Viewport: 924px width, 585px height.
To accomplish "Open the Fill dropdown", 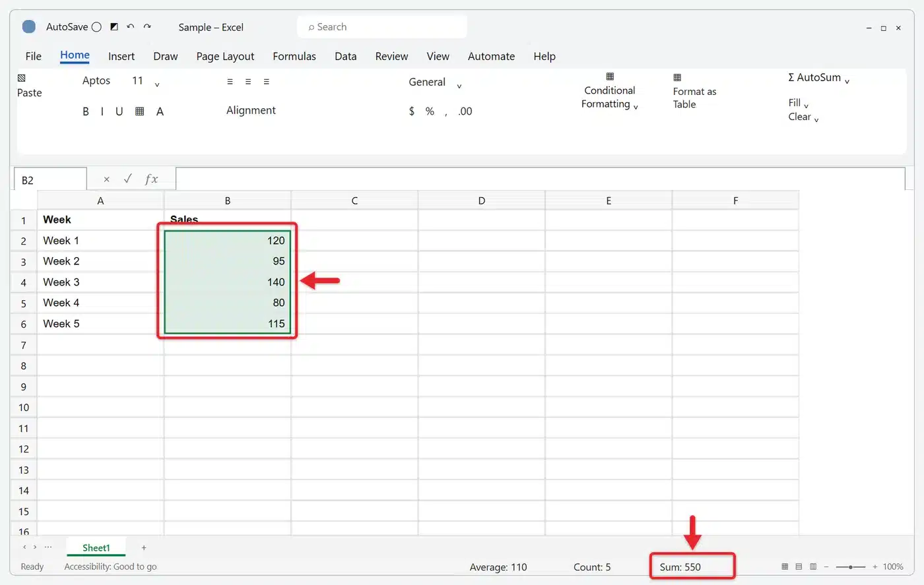I will tap(798, 103).
